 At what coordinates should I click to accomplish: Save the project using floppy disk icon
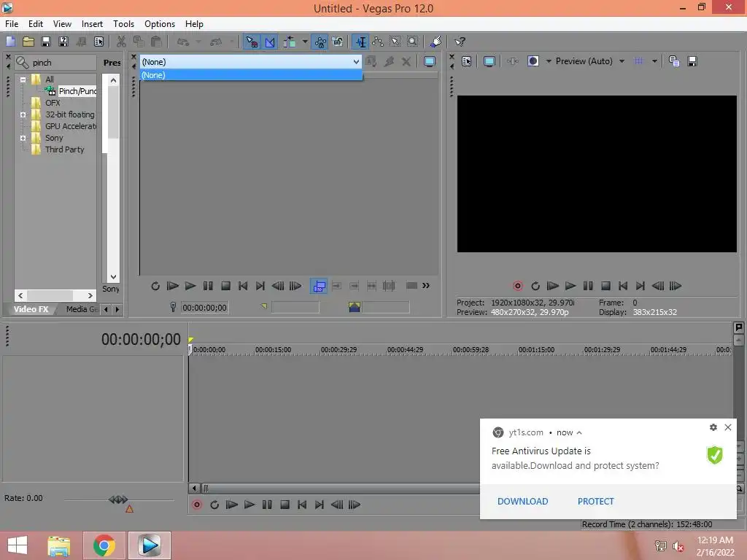(46, 42)
